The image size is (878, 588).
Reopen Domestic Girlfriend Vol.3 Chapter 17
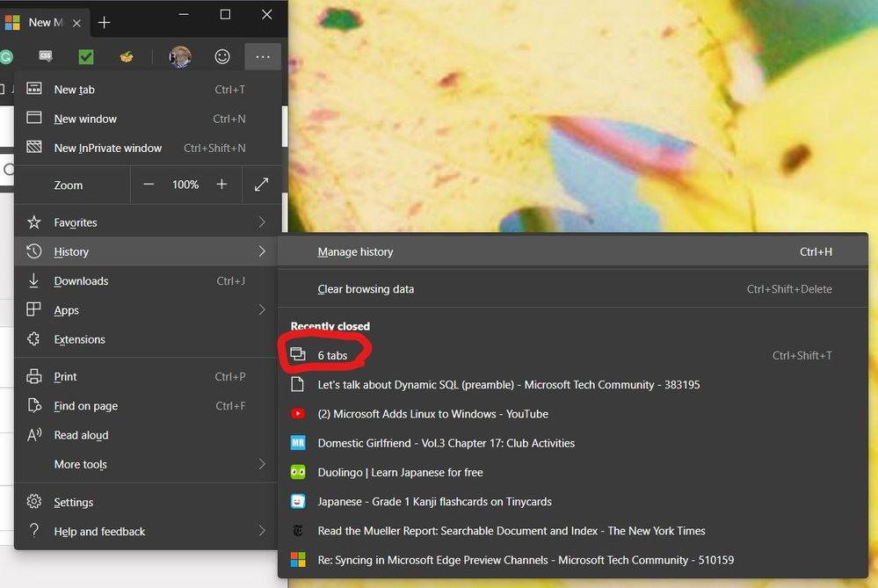tap(573, 443)
